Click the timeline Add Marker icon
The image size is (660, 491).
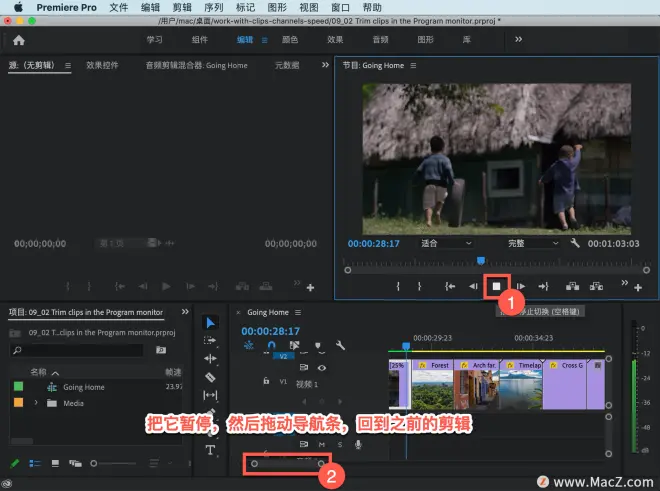(318, 346)
